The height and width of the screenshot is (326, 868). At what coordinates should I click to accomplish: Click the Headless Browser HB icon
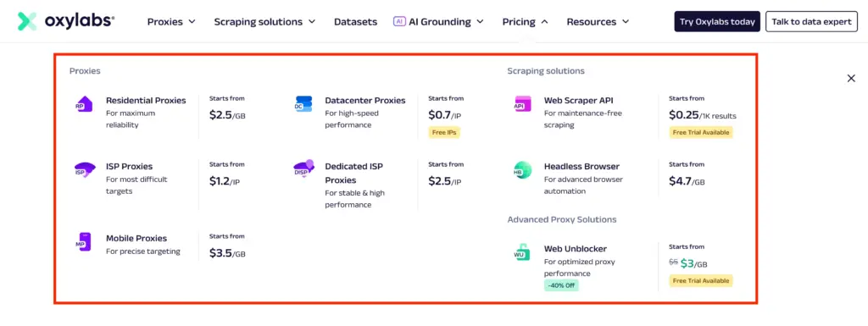[522, 169]
